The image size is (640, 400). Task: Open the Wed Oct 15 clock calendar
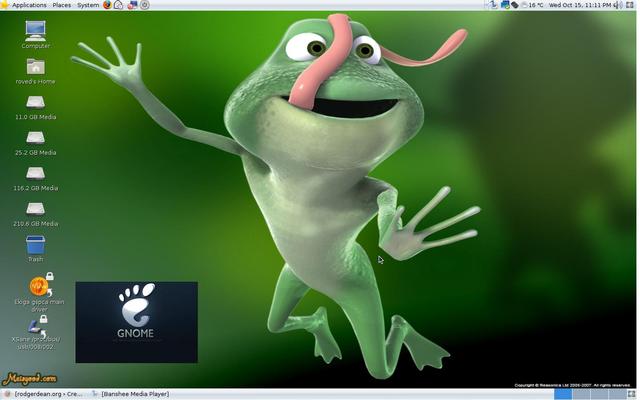tap(580, 5)
